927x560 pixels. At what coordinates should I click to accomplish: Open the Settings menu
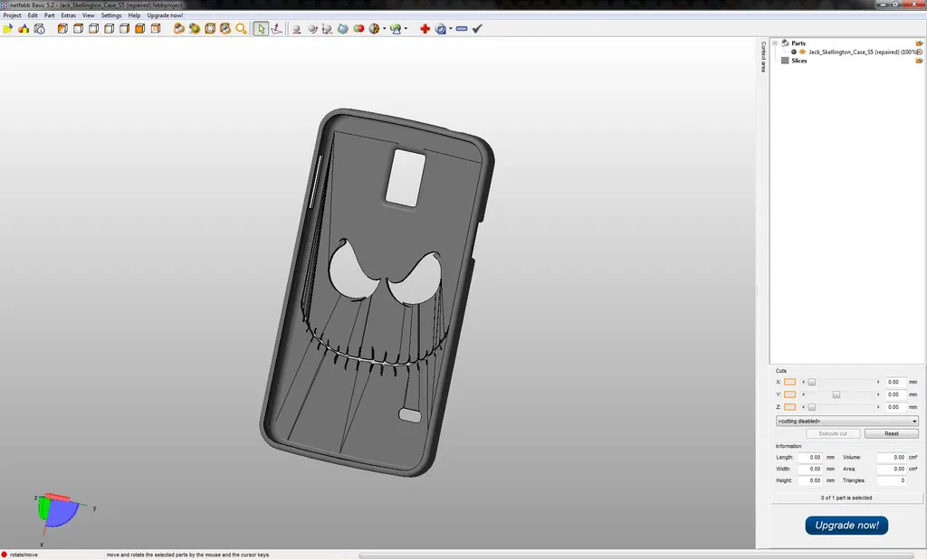[x=110, y=14]
